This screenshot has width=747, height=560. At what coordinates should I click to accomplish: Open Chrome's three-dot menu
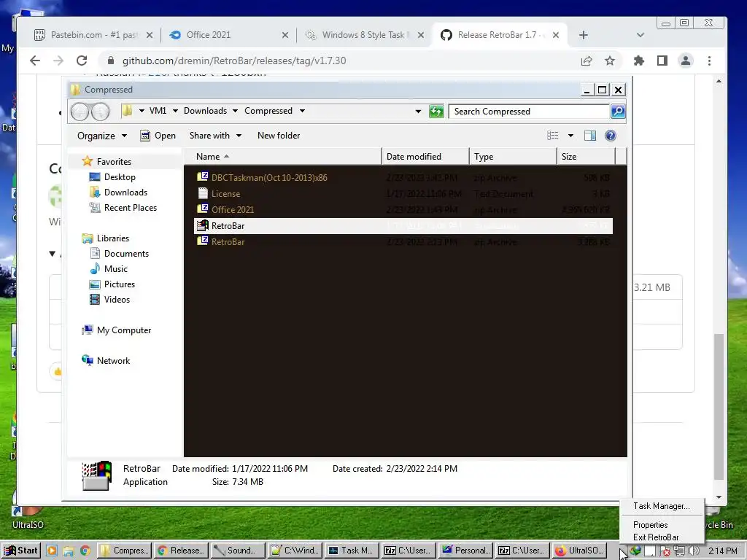click(x=709, y=61)
